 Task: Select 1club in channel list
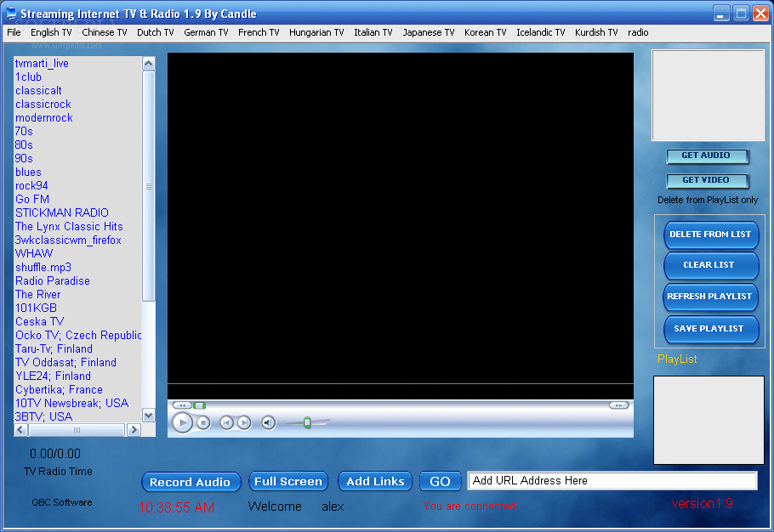click(x=28, y=77)
